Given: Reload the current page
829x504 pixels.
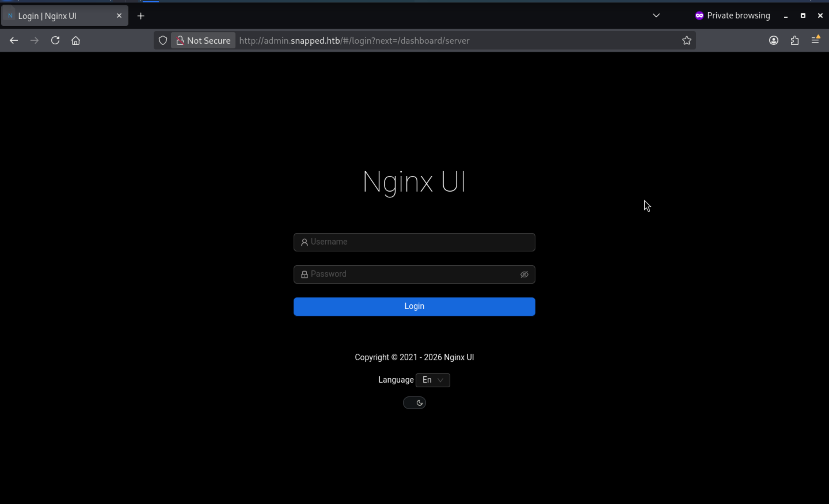Looking at the screenshot, I should pyautogui.click(x=55, y=41).
